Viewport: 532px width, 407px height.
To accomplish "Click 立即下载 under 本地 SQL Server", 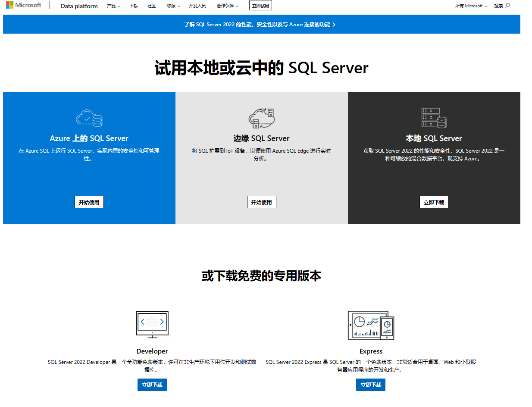I will pos(434,202).
